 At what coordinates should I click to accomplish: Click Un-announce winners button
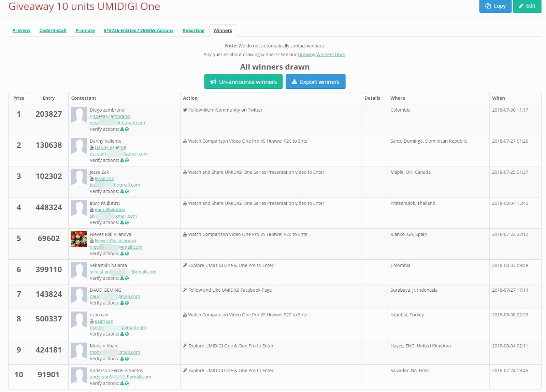click(243, 82)
